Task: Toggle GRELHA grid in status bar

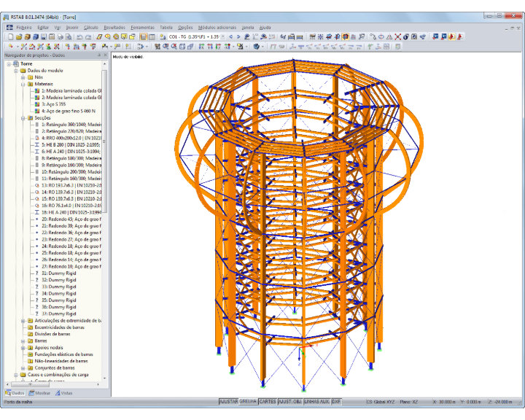Action: pyautogui.click(x=248, y=401)
